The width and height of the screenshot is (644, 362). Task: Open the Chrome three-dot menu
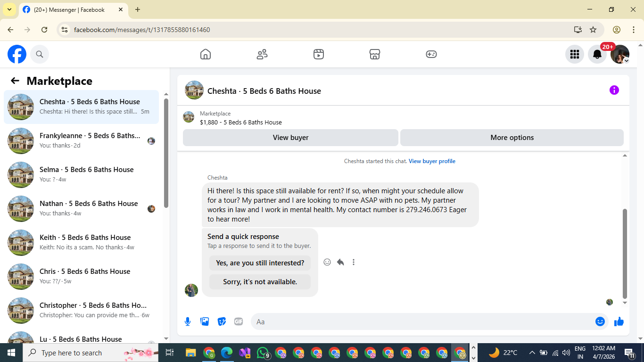click(x=634, y=30)
